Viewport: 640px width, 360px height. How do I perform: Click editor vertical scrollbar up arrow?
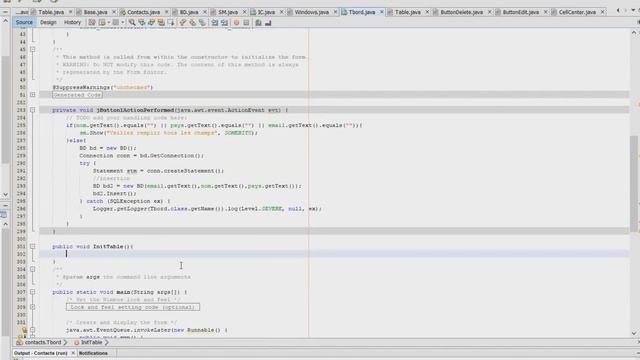click(634, 33)
